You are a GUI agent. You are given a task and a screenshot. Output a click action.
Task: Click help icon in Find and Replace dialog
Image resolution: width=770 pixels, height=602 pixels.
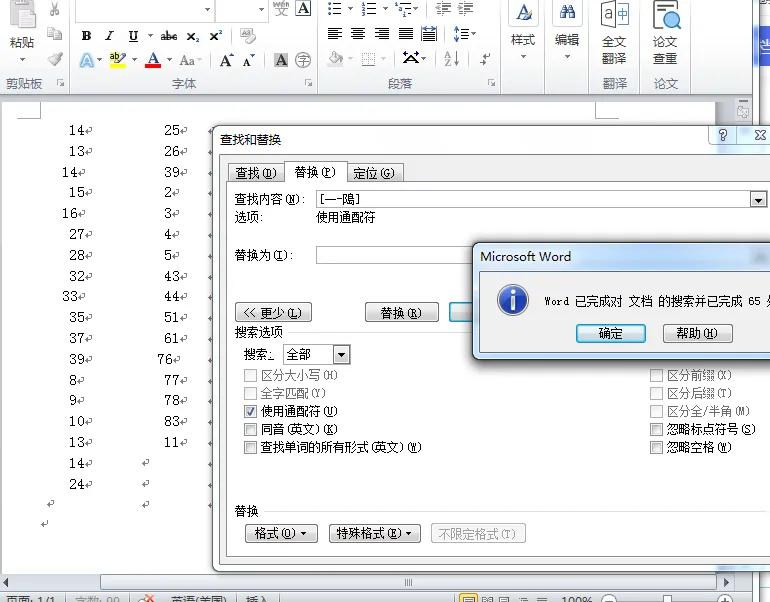(722, 135)
